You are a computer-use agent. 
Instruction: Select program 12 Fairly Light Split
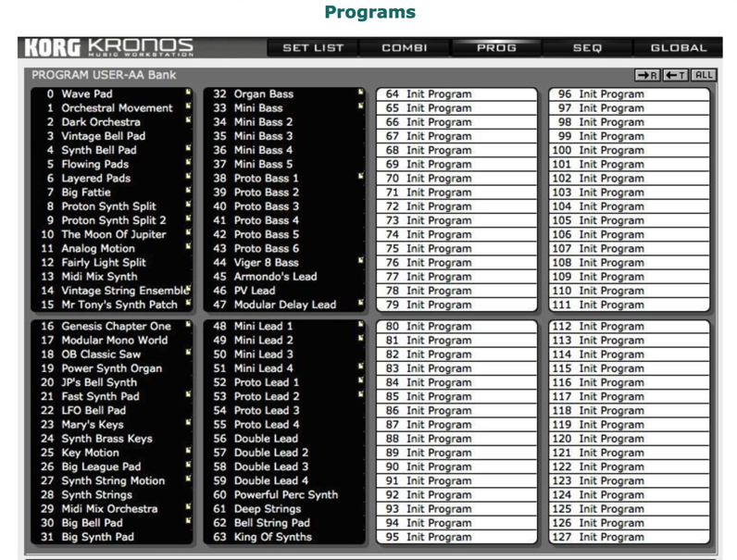point(112,263)
